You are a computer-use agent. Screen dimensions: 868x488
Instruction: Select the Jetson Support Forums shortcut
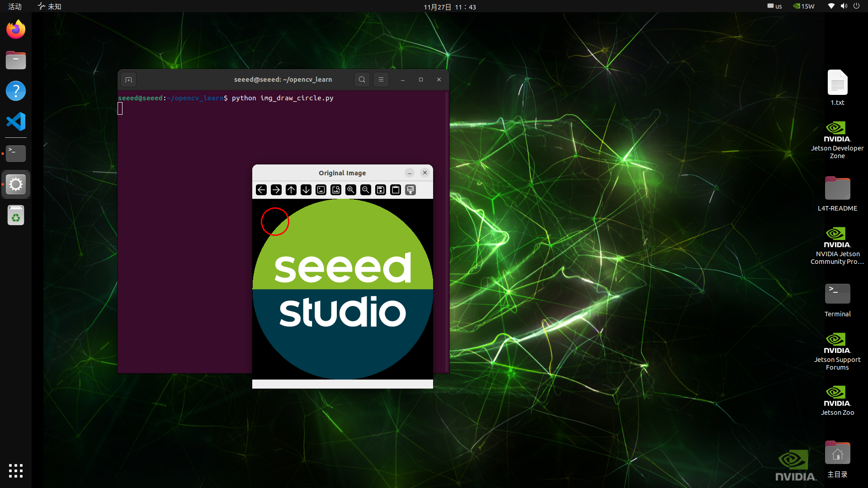point(837,352)
